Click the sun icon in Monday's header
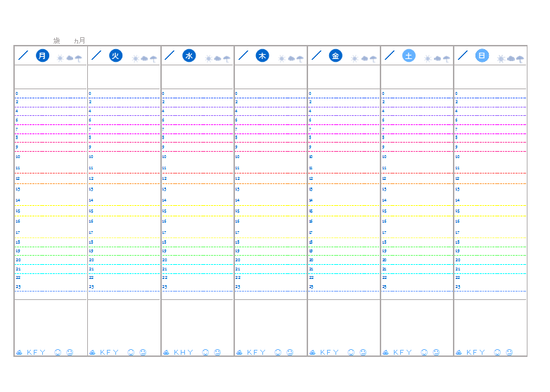Viewport: 550px width, 392px height. point(60,59)
